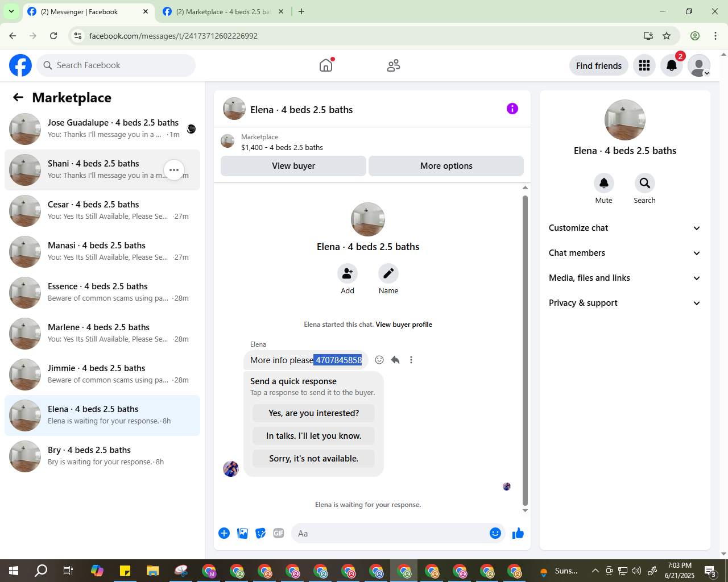Show hidden system tray icons
The width and height of the screenshot is (728, 582).
pos(595,571)
